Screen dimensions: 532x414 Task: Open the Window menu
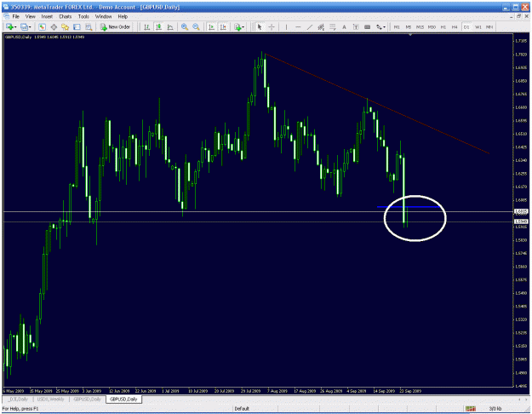pos(103,16)
